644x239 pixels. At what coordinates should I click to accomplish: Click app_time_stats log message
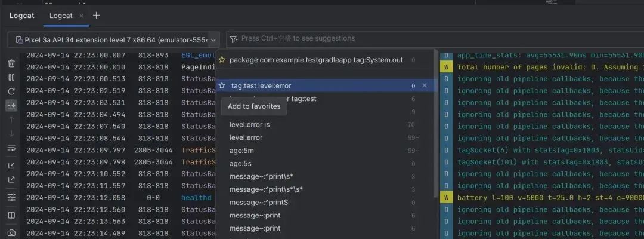(x=550, y=55)
